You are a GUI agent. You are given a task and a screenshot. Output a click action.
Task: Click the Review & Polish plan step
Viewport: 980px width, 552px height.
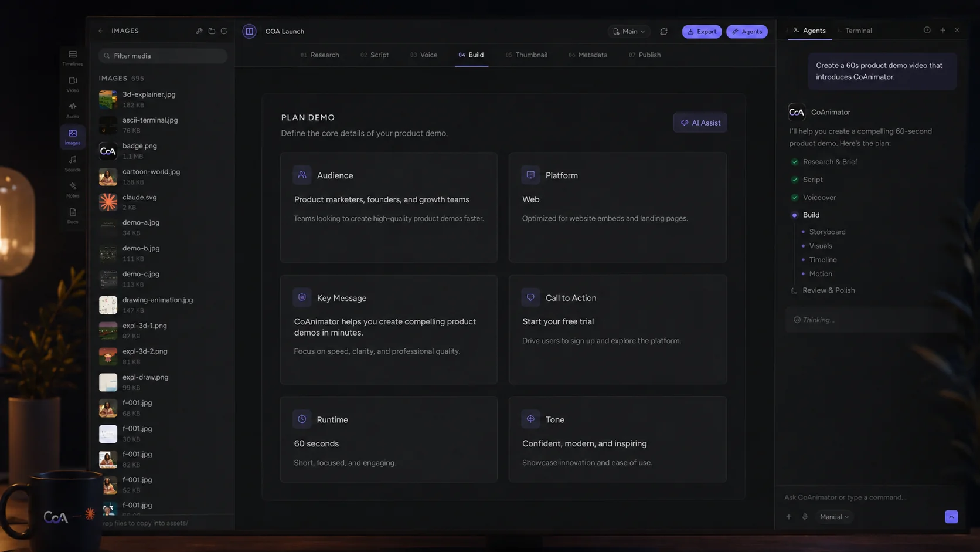click(x=828, y=290)
